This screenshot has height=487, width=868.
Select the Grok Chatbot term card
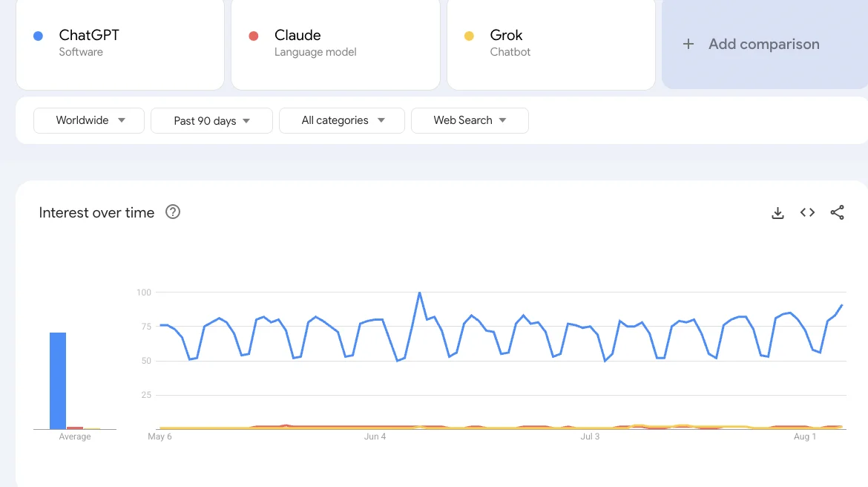click(x=550, y=43)
